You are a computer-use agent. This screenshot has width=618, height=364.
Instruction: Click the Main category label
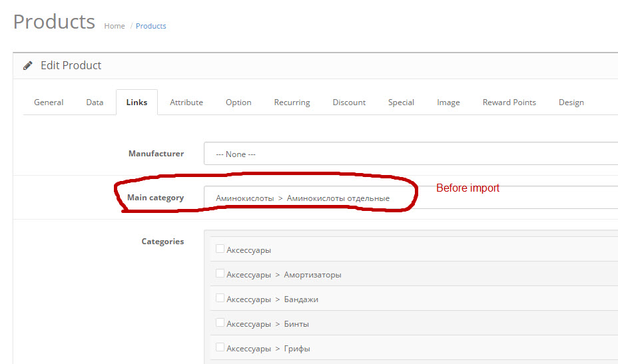(x=155, y=198)
